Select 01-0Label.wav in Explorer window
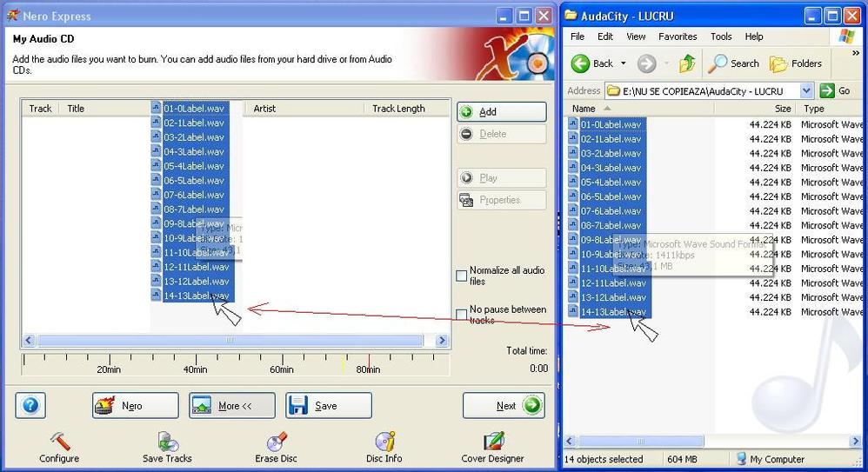Viewport: 868px width, 472px height. point(611,124)
